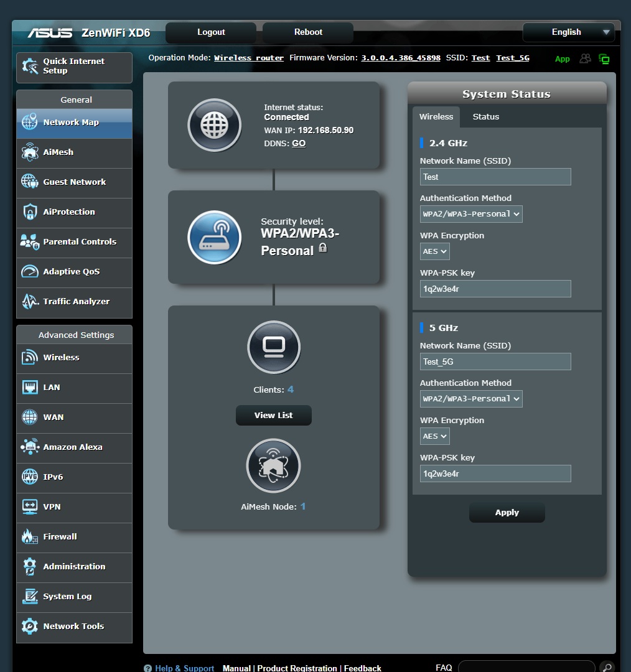631x672 pixels.
Task: Click the Internet status globe icon
Action: point(214,125)
